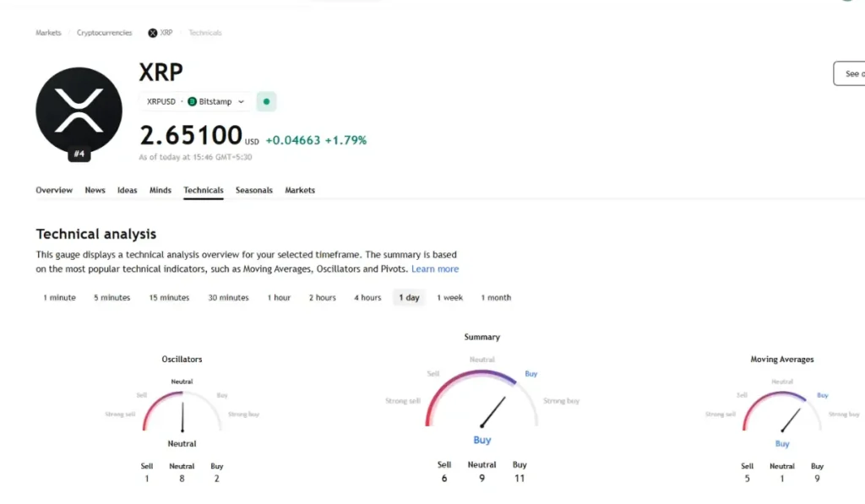This screenshot has height=504, width=865.
Task: Open the XRPUSD Bitstamp exchange dropdown
Action: click(196, 101)
